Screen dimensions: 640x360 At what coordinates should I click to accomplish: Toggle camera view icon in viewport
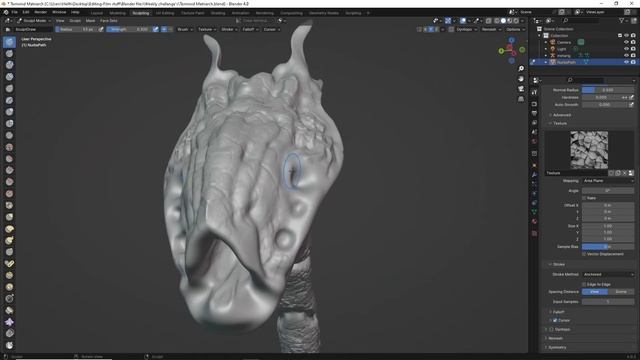521,89
